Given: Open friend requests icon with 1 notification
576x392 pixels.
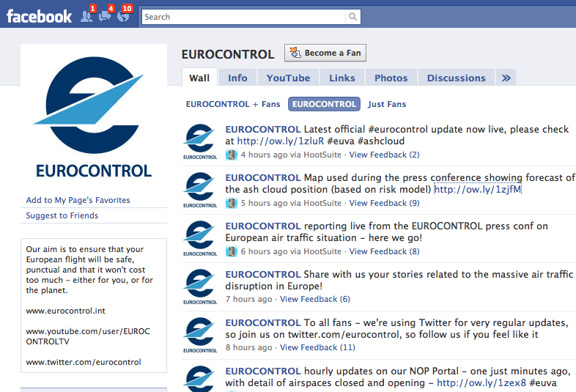Looking at the screenshot, I should pyautogui.click(x=86, y=16).
